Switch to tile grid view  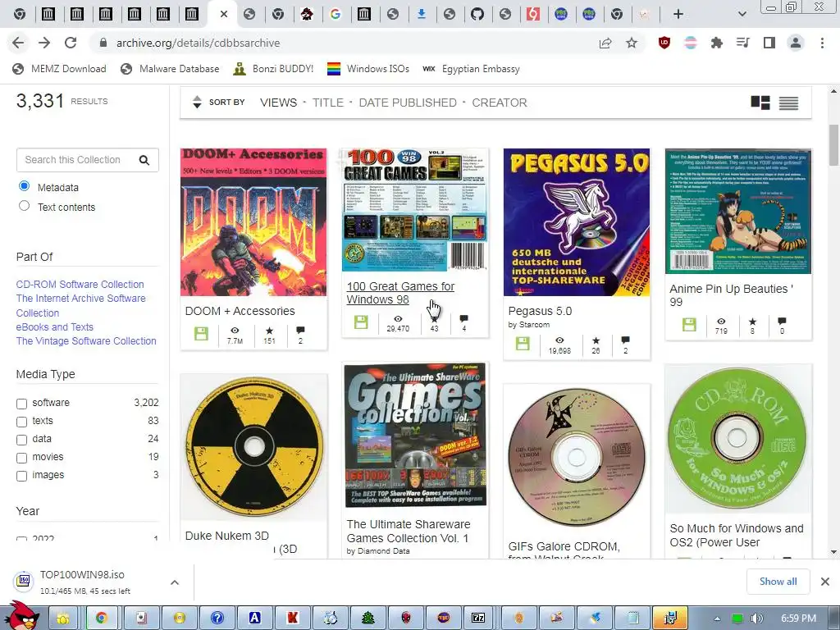tap(760, 103)
